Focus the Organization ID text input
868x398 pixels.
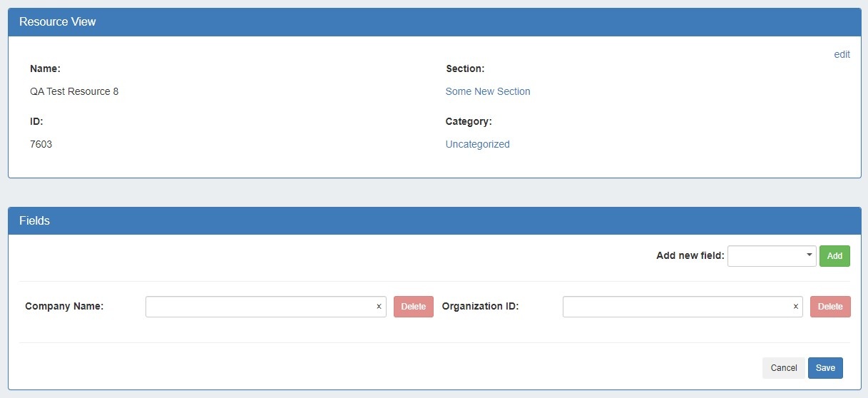(676, 307)
